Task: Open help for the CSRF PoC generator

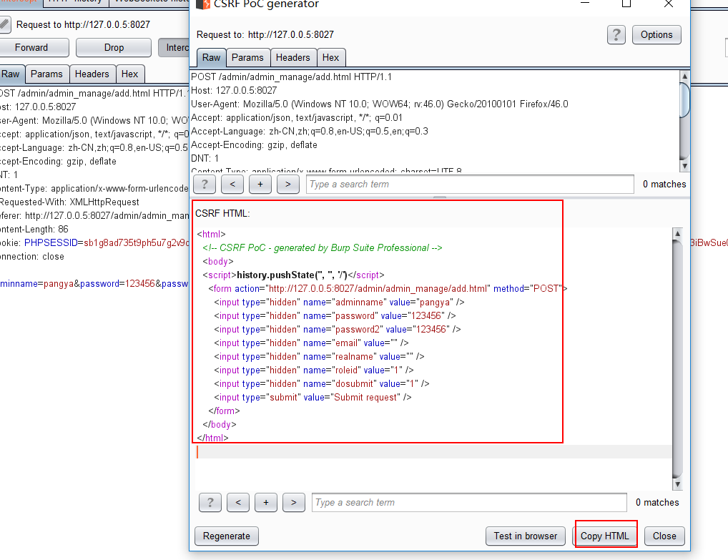Action: (x=616, y=35)
